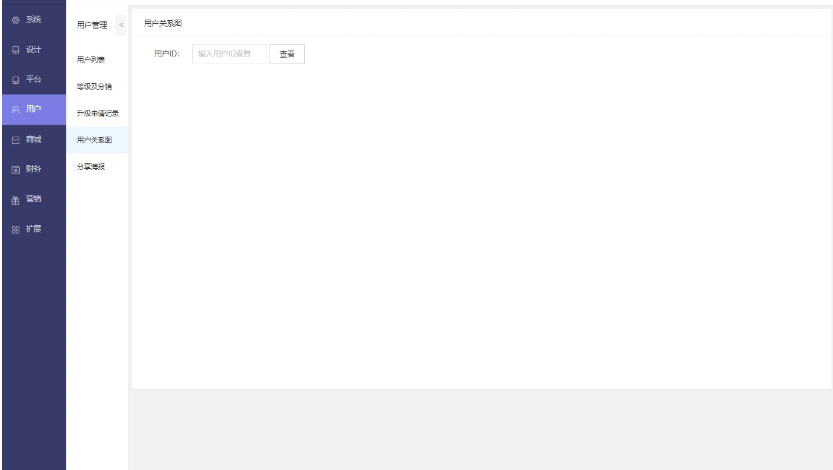Click the 财务 text label in sidebar
833x470 pixels.
tap(33, 169)
